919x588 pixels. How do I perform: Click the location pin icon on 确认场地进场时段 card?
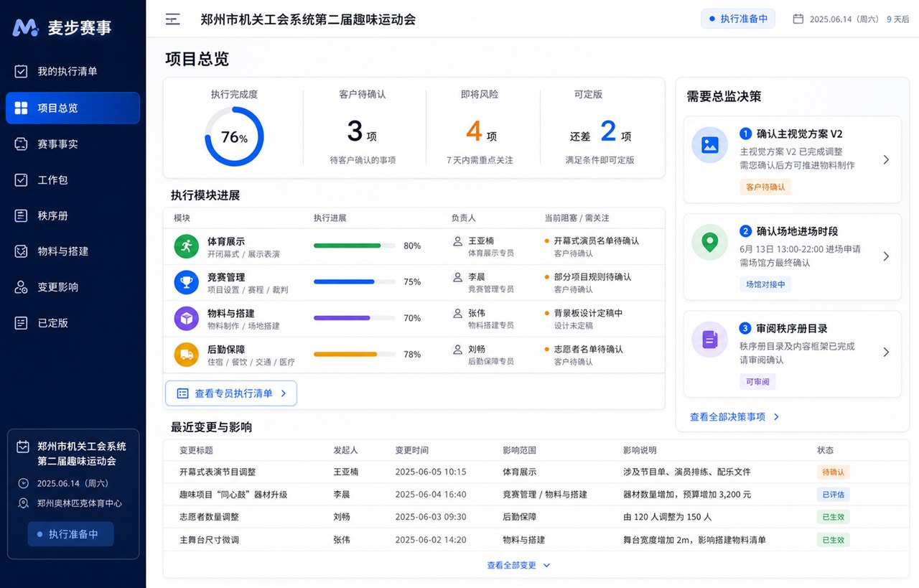coord(709,242)
